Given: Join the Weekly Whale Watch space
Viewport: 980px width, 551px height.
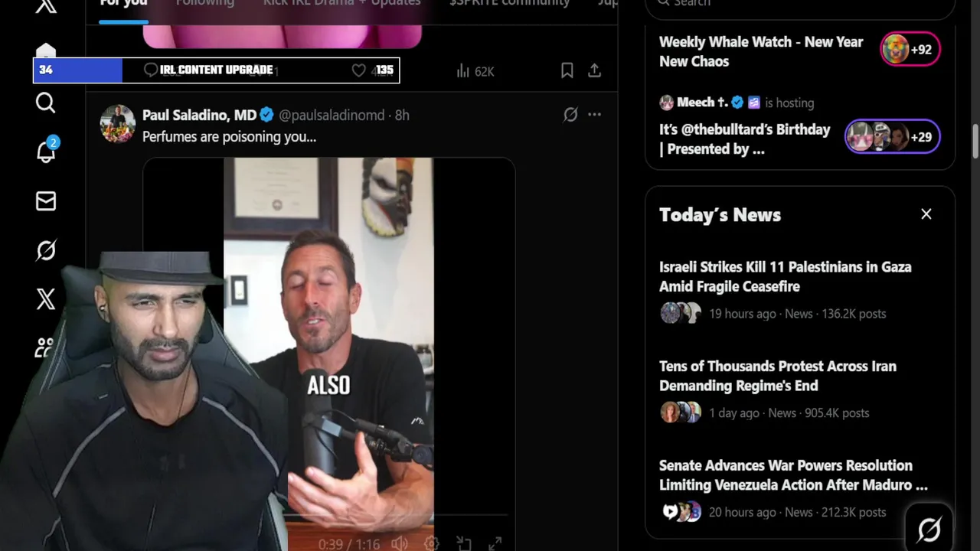Looking at the screenshot, I should 910,50.
